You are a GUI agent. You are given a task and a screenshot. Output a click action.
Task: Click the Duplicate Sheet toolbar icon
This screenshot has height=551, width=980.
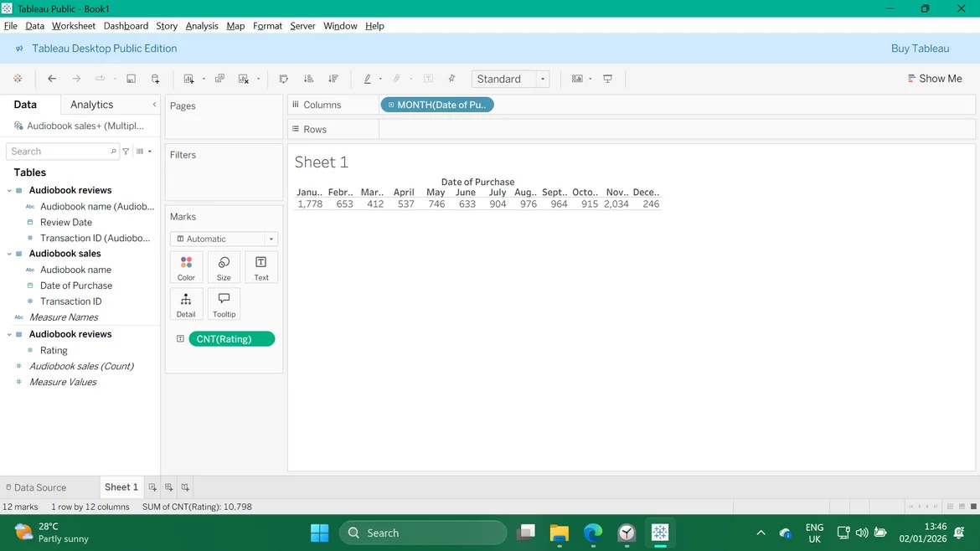[219, 79]
